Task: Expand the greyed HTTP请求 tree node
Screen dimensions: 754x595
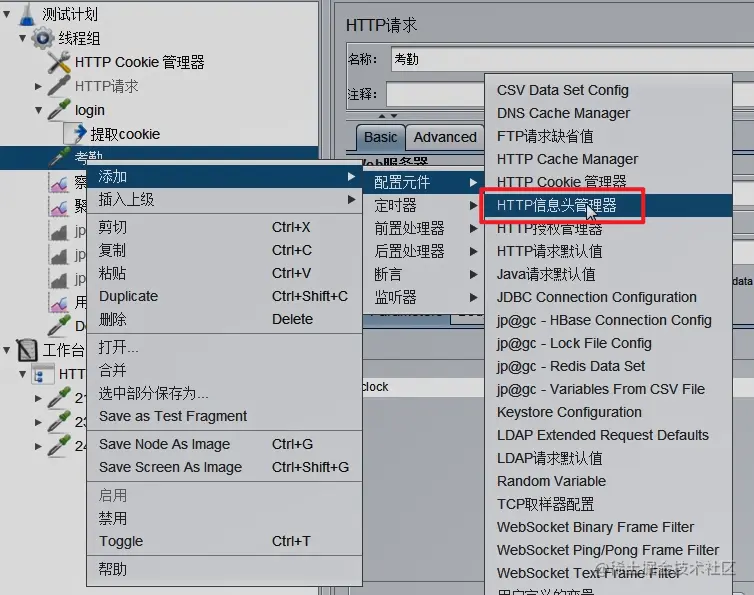Action: [38, 86]
